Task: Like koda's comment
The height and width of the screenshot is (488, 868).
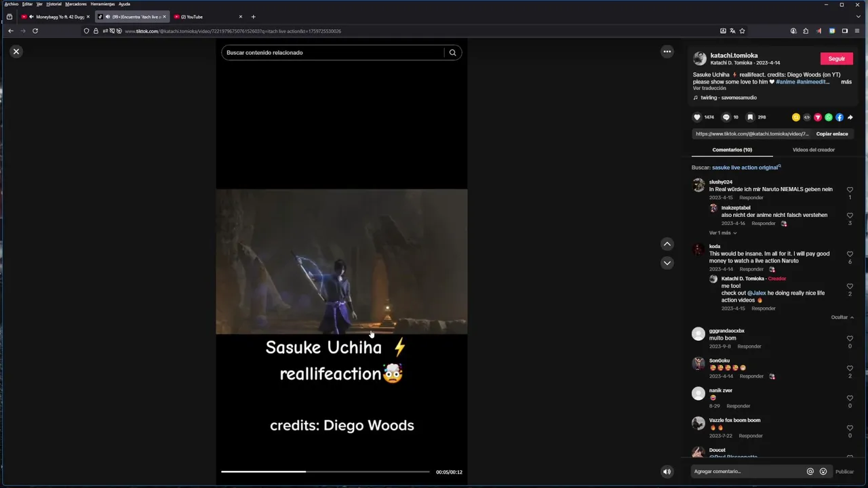Action: (x=850, y=255)
